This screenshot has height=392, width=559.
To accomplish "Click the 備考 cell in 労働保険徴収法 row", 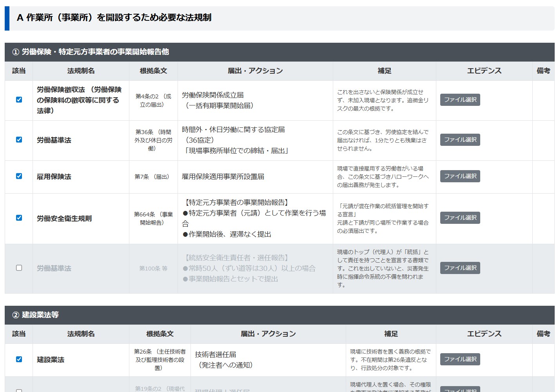I will [x=543, y=100].
